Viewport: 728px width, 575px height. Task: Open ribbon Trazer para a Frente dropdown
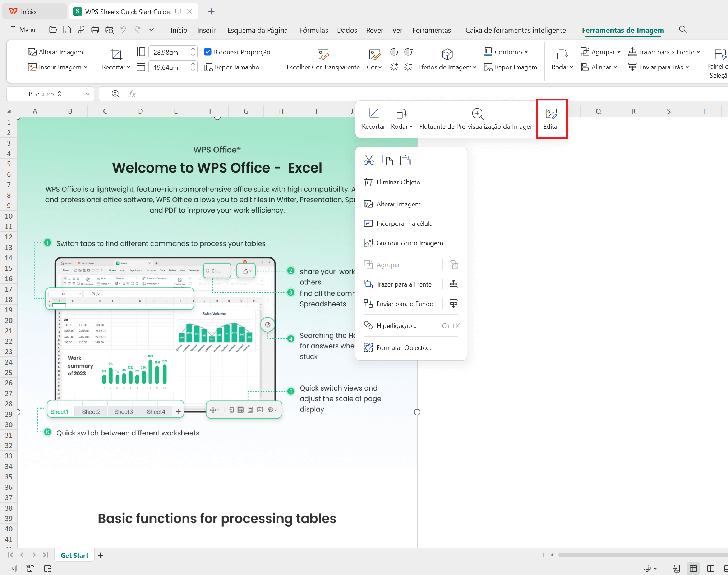point(664,52)
